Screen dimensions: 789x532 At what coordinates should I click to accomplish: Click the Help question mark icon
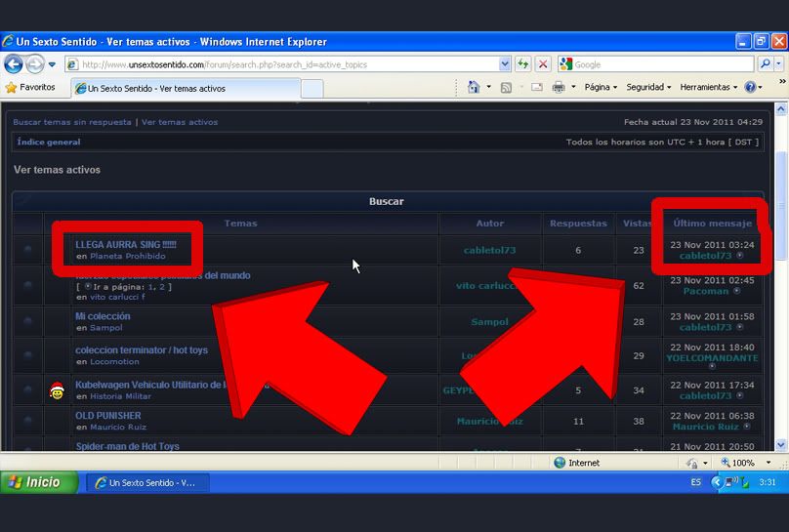click(x=750, y=87)
